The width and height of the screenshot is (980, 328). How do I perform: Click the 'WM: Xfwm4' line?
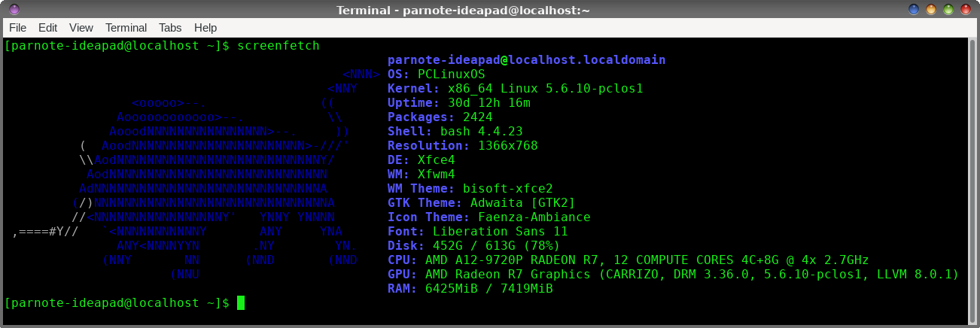click(x=422, y=175)
